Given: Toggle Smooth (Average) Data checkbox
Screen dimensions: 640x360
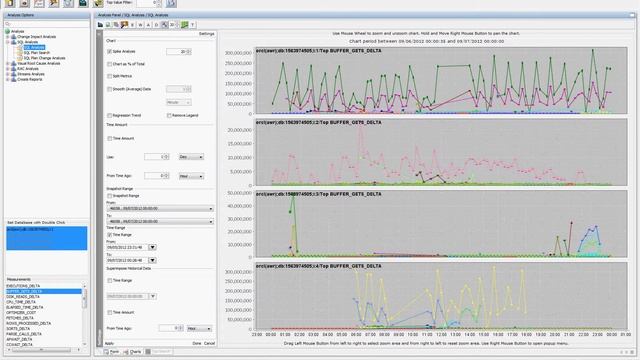Looking at the screenshot, I should [109, 89].
